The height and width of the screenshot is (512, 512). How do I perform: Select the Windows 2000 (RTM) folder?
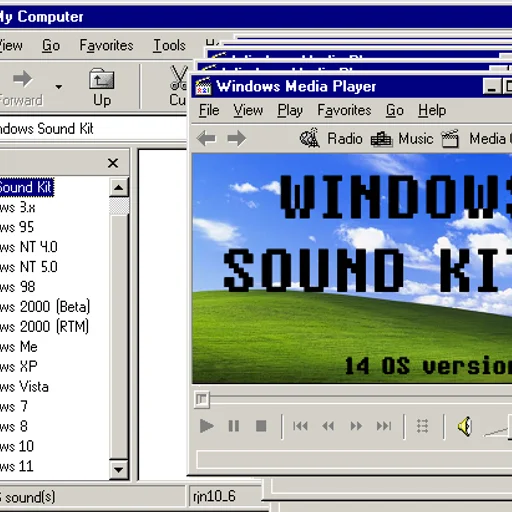tap(44, 327)
